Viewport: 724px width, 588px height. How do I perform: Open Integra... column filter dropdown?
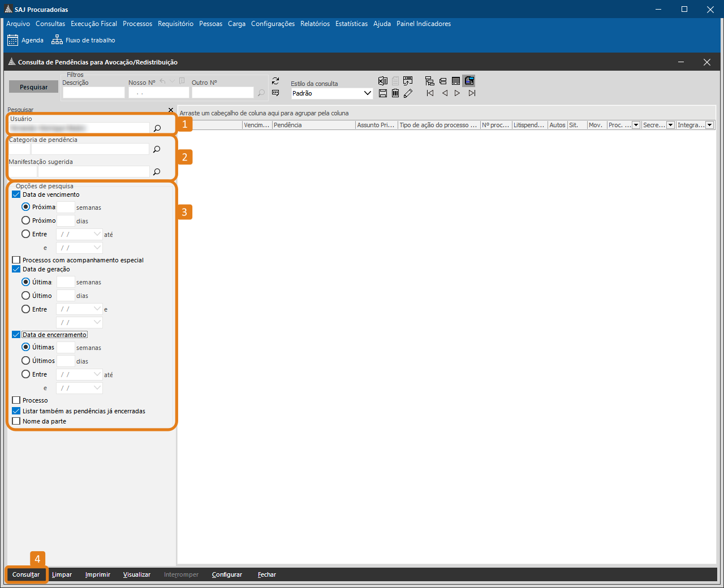click(x=709, y=125)
